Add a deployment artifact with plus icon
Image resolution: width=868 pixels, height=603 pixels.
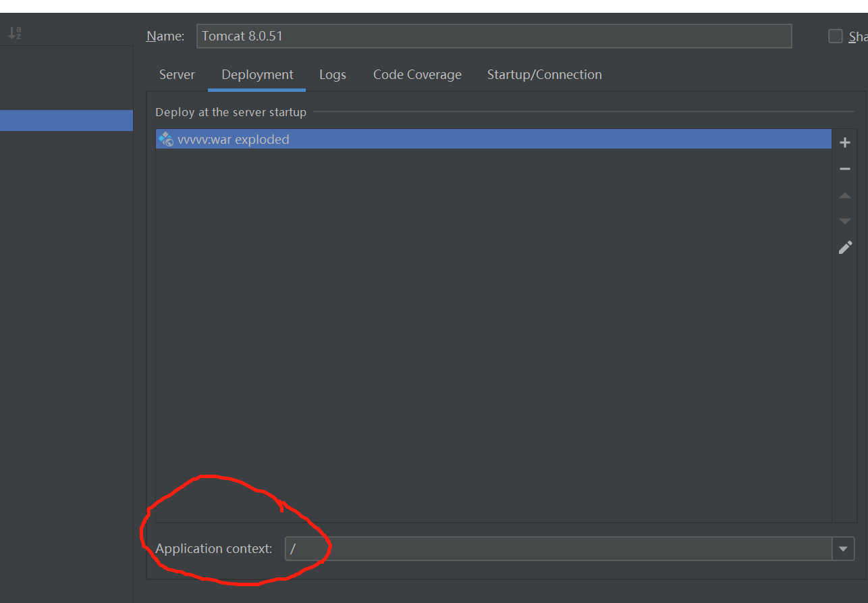844,142
